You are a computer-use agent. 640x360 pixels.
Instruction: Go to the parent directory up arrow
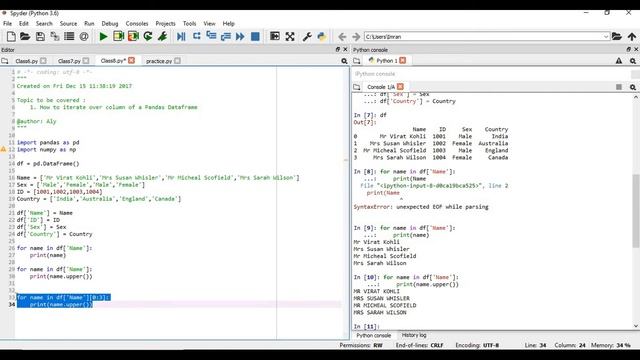[631, 36]
